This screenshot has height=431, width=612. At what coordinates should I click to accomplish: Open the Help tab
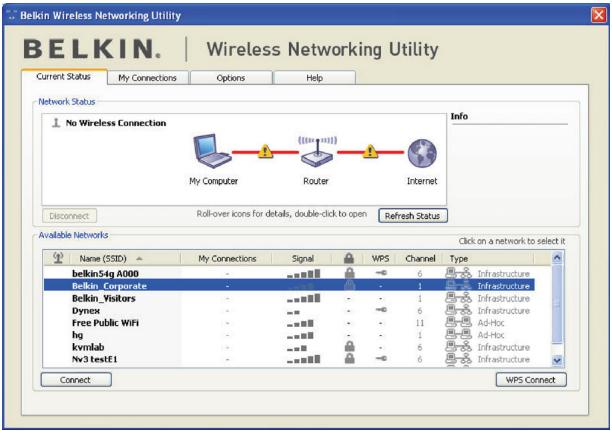click(314, 78)
